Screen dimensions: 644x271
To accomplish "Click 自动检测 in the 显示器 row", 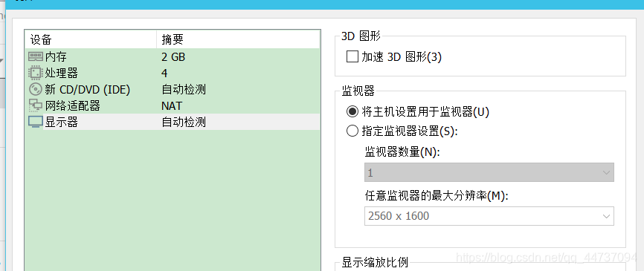I will click(184, 123).
